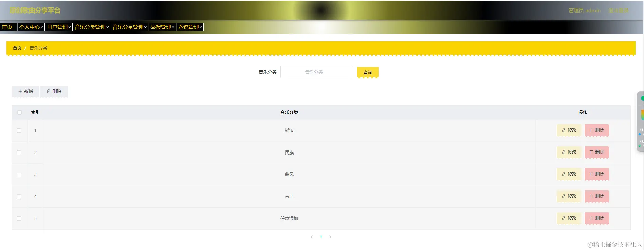This screenshot has height=250, width=644.
Task: Check the checkbox for row 1 摇滚
Action: click(19, 131)
